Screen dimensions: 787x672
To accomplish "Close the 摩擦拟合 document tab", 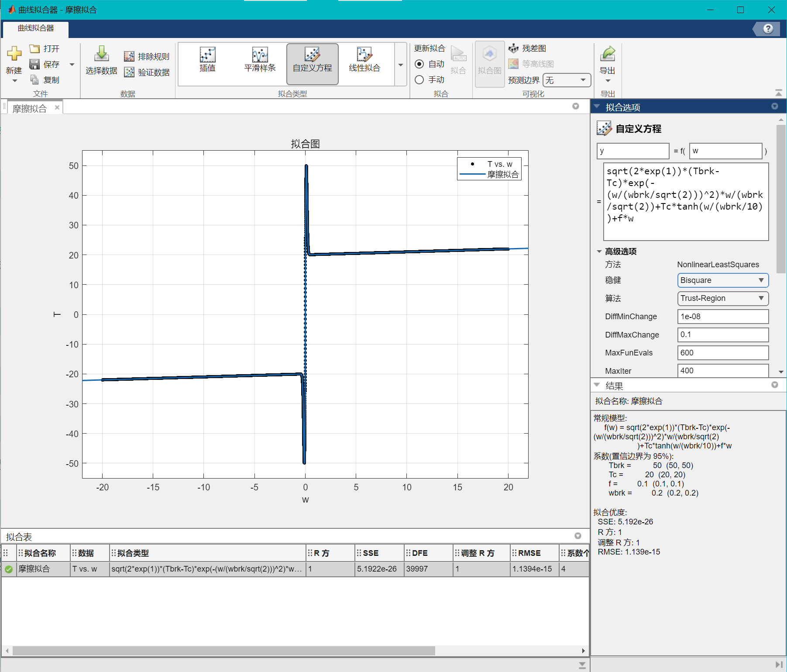I will tap(57, 107).
